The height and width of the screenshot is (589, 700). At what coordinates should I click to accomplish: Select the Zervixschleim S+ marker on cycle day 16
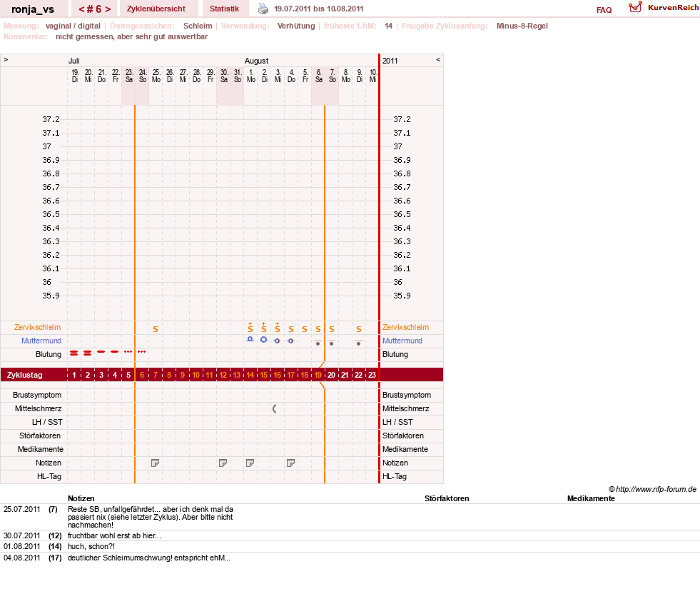click(x=278, y=327)
